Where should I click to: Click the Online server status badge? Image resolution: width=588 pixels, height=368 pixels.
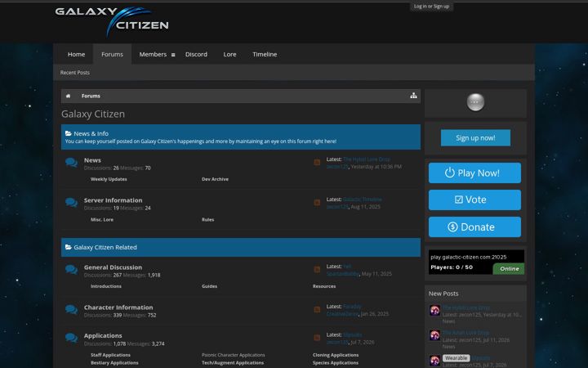tap(509, 269)
